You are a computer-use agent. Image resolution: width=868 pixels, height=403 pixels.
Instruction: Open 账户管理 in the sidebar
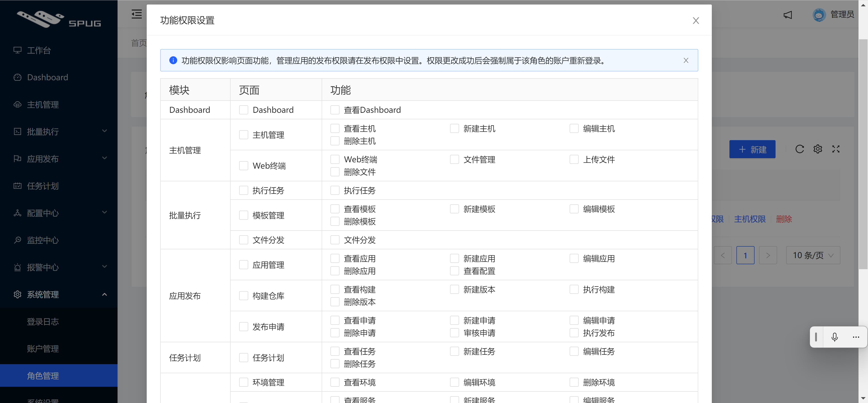tap(43, 348)
